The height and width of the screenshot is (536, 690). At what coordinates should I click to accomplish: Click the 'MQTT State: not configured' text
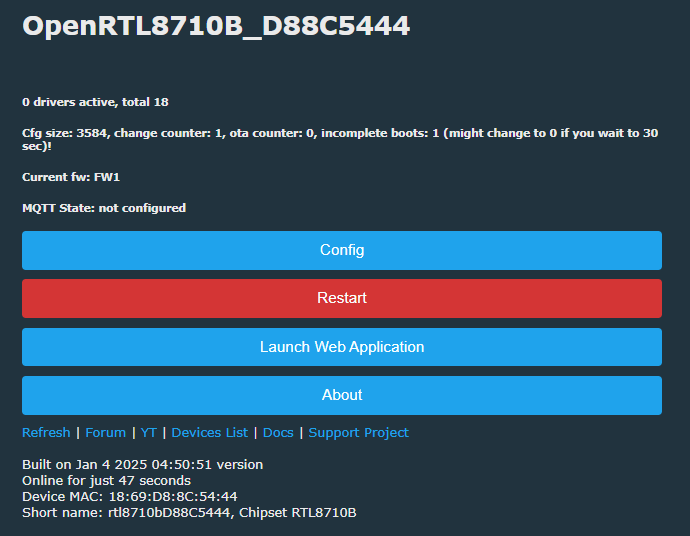pyautogui.click(x=104, y=208)
